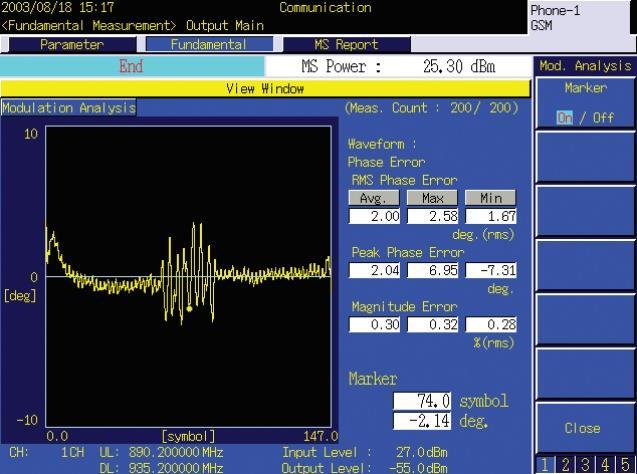
Task: Select softkey page 2
Action: [x=566, y=465]
